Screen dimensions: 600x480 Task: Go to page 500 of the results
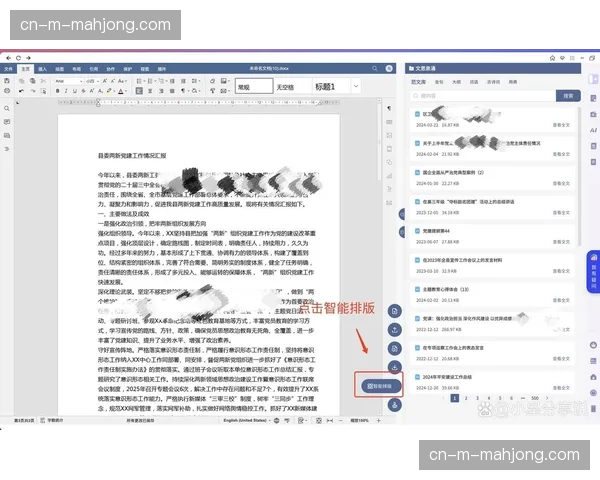[x=535, y=398]
